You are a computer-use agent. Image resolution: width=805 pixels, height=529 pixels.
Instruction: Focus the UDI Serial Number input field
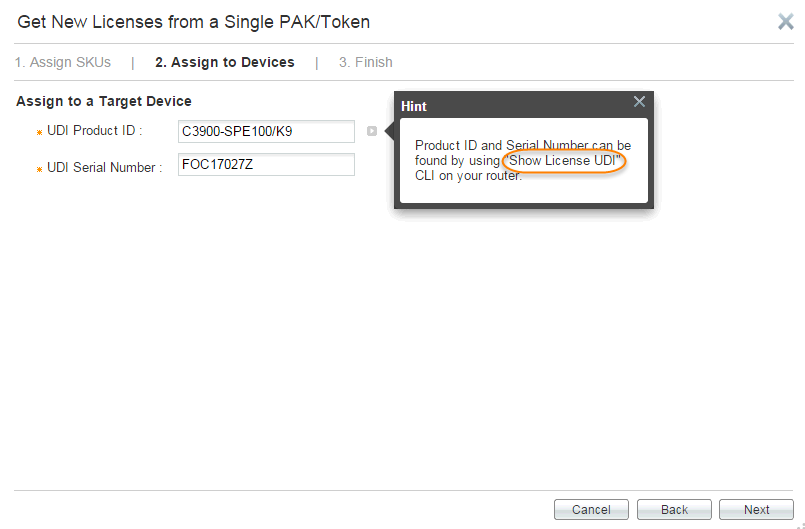266,164
